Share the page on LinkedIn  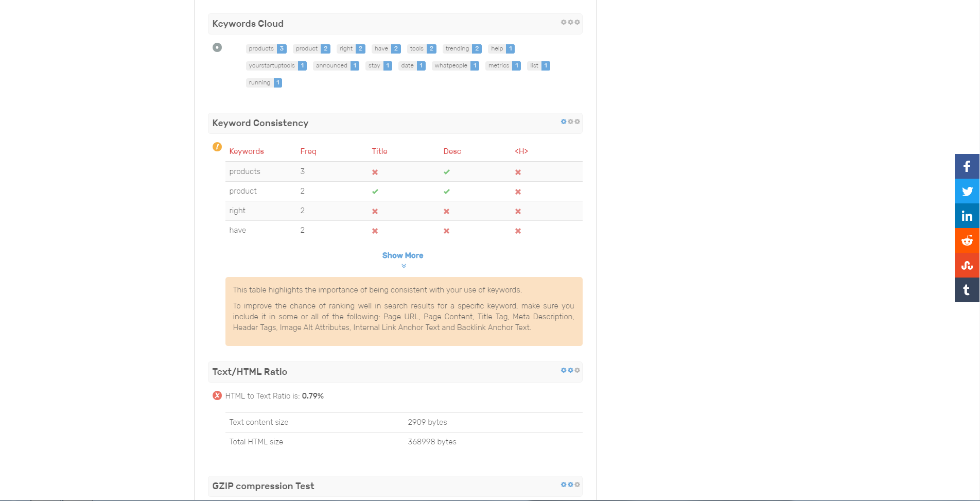[x=967, y=216]
